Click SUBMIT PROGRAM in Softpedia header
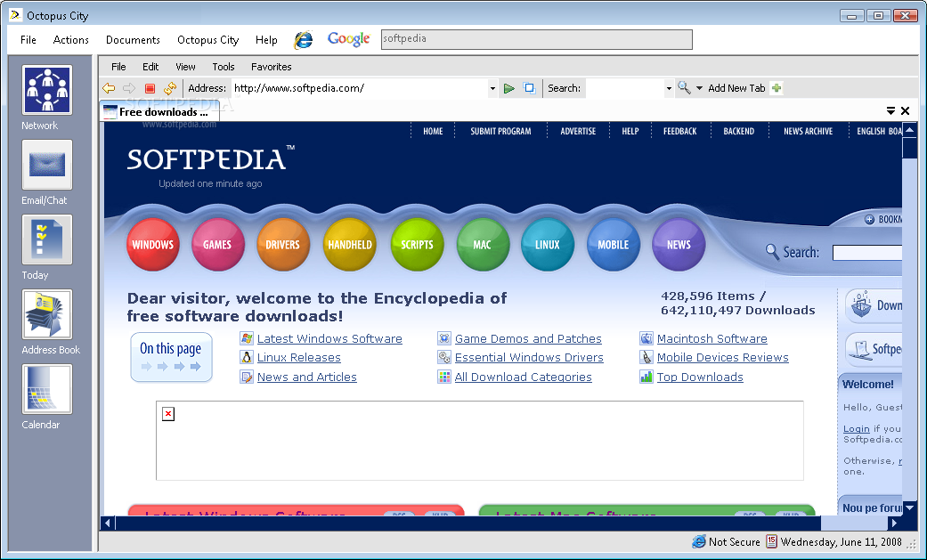The image size is (927, 560). [x=500, y=131]
